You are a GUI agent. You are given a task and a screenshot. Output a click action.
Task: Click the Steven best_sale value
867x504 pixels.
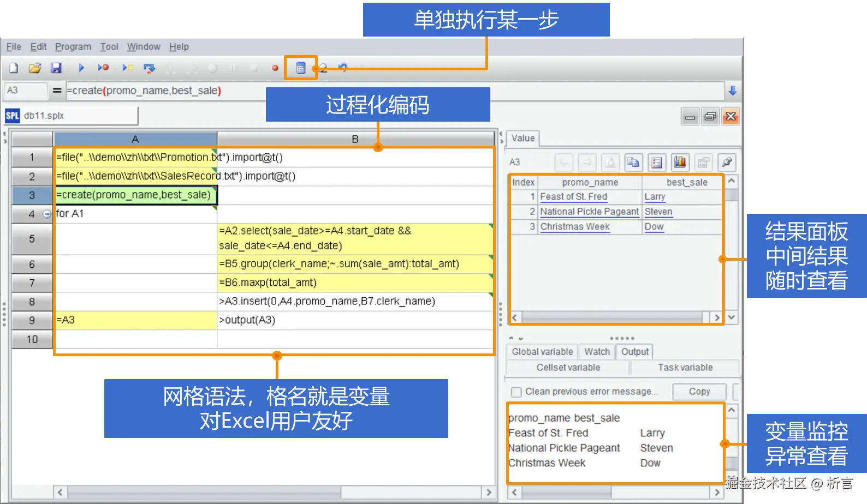click(658, 212)
